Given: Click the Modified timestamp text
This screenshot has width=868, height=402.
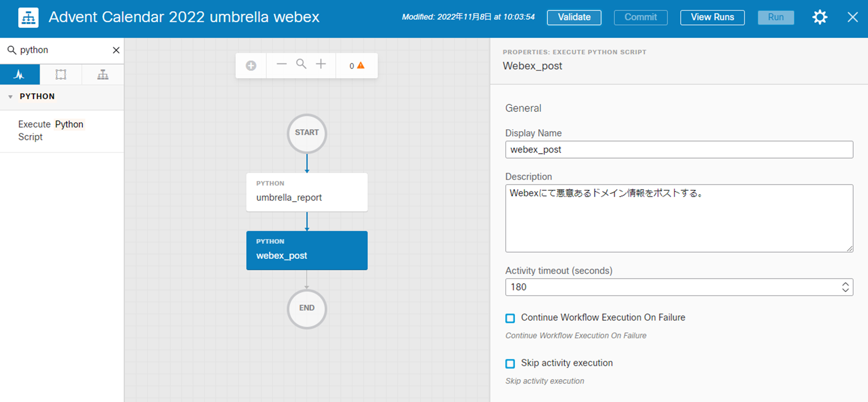Looking at the screenshot, I should 468,17.
